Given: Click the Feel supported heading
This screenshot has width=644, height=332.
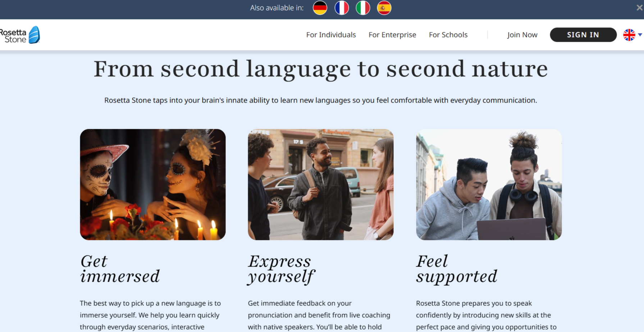Looking at the screenshot, I should [456, 269].
